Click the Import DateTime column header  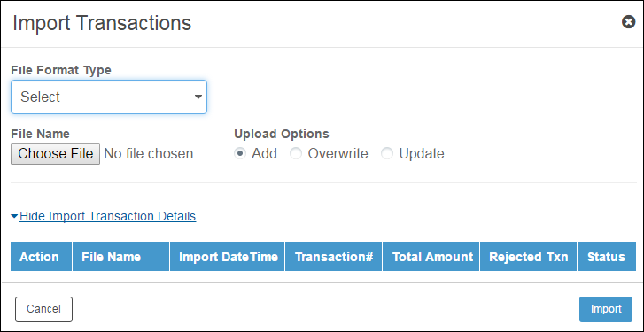pos(227,257)
